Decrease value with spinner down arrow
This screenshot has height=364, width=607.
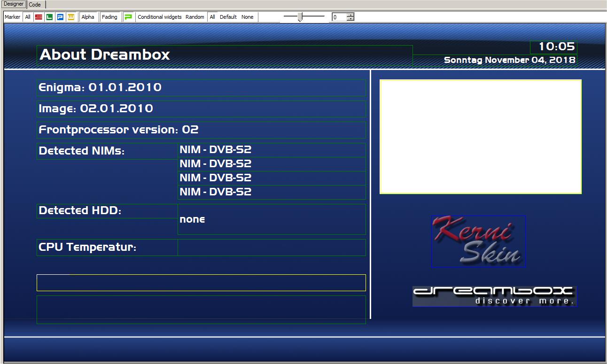[350, 19]
